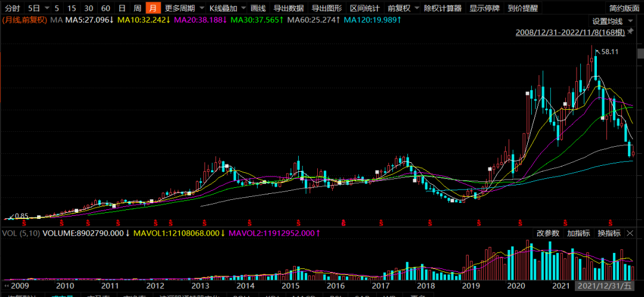
Task: Click the red dividend marker above the 2014 label
Action: coord(249,222)
